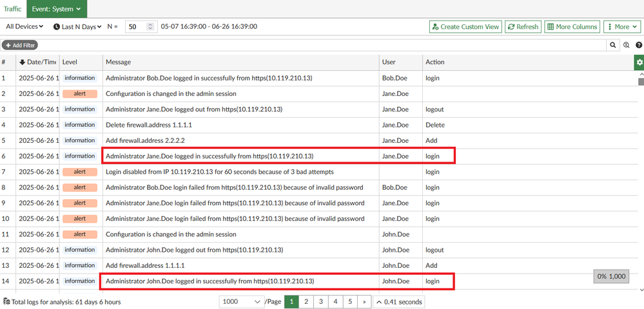This screenshot has height=309, width=644.
Task: Go to page 5
Action: [x=350, y=302]
